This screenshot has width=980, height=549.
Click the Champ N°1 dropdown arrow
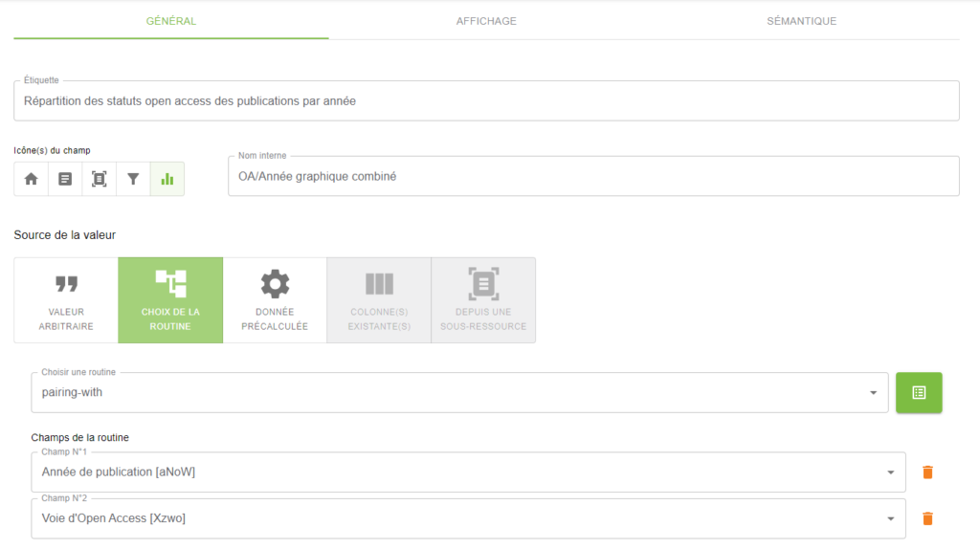coord(891,472)
